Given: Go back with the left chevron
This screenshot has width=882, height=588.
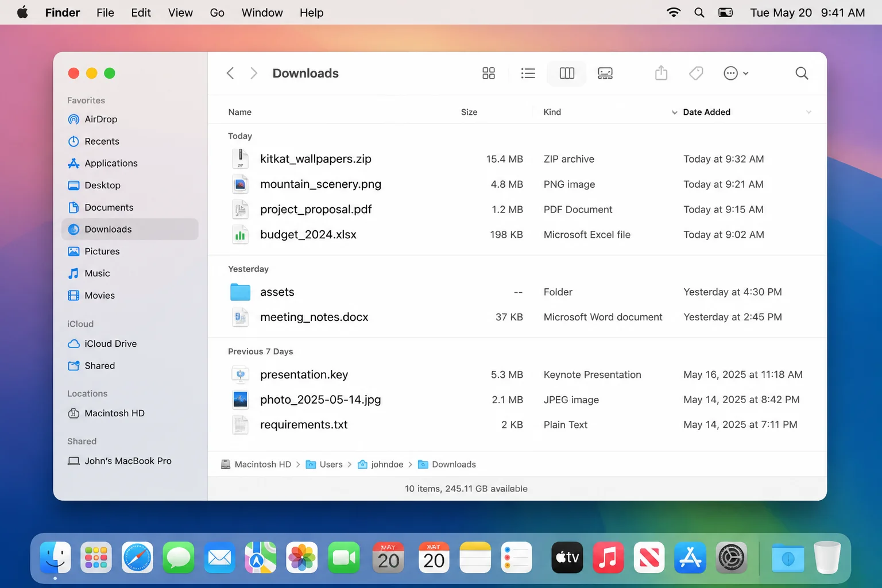Looking at the screenshot, I should point(230,73).
